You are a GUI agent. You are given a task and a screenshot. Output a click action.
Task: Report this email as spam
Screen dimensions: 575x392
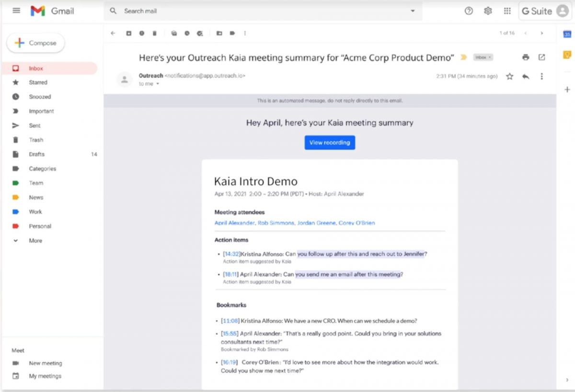142,33
